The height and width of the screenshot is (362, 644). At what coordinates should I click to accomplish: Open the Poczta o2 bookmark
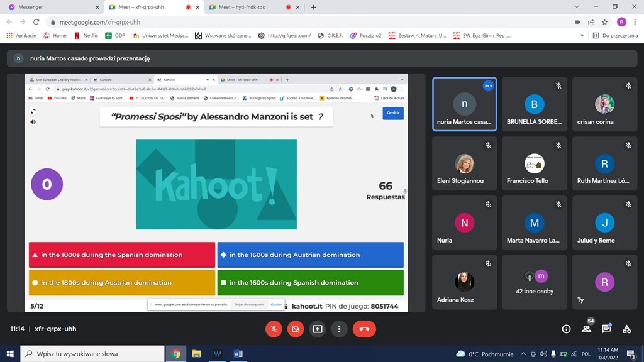click(365, 36)
